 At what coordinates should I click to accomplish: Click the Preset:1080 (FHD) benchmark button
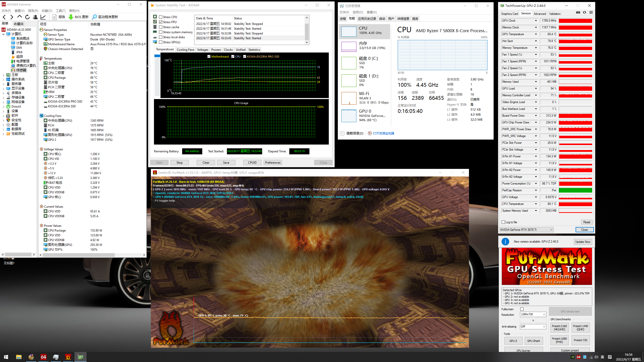[559, 340]
